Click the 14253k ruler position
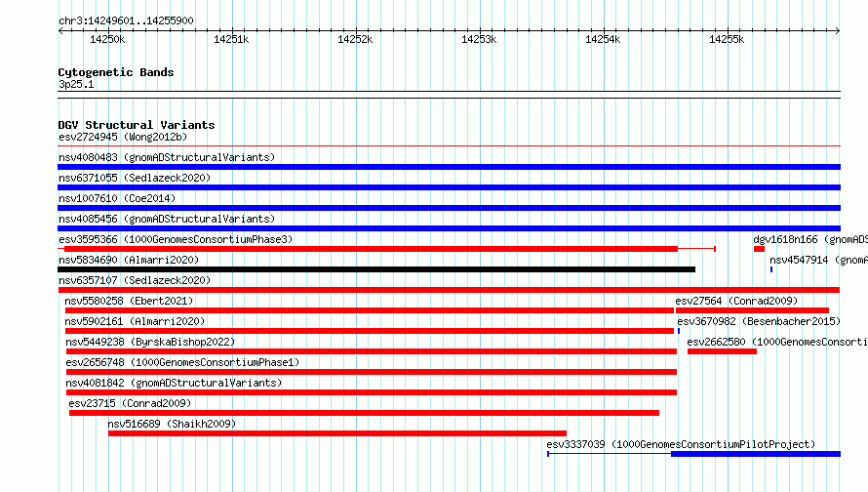 pyautogui.click(x=479, y=39)
